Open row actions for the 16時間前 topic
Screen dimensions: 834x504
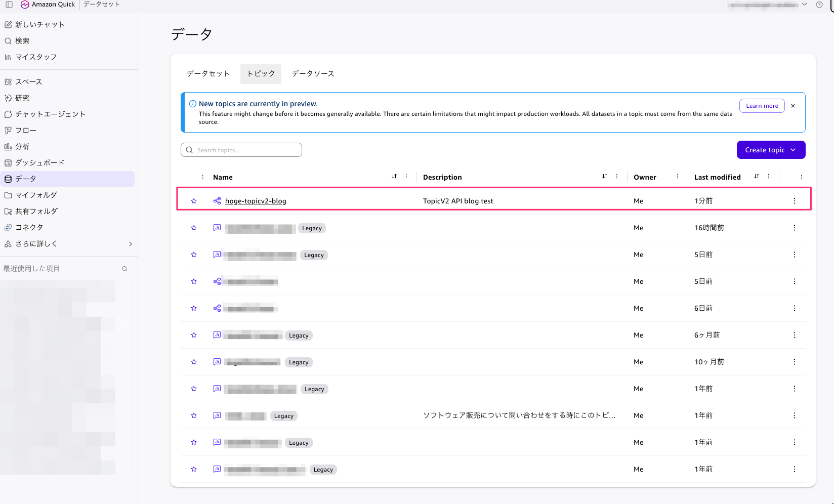coord(795,228)
